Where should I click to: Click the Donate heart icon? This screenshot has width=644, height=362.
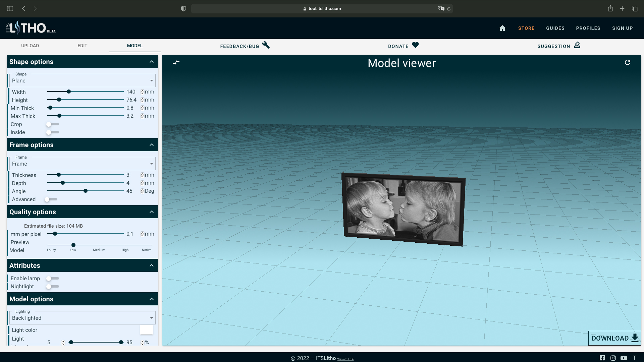[x=415, y=45]
